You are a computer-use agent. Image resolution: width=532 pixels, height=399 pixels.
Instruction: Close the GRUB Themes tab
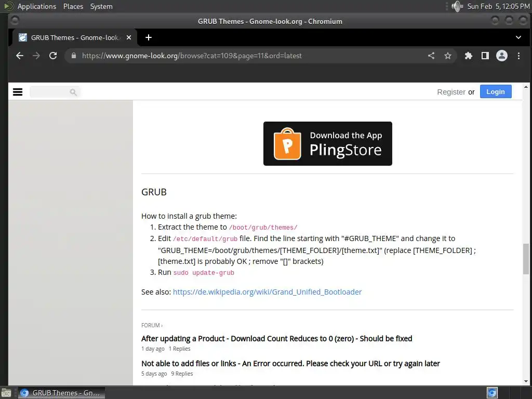(x=129, y=37)
